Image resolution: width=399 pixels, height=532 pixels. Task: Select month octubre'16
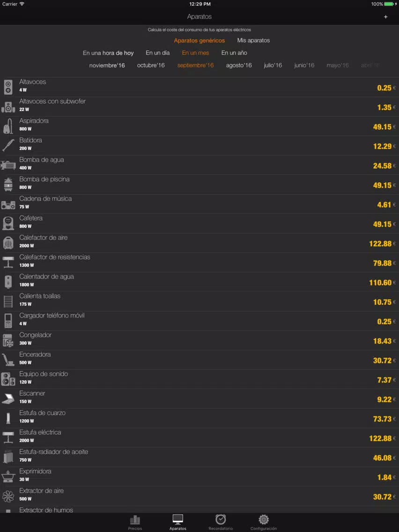click(151, 66)
